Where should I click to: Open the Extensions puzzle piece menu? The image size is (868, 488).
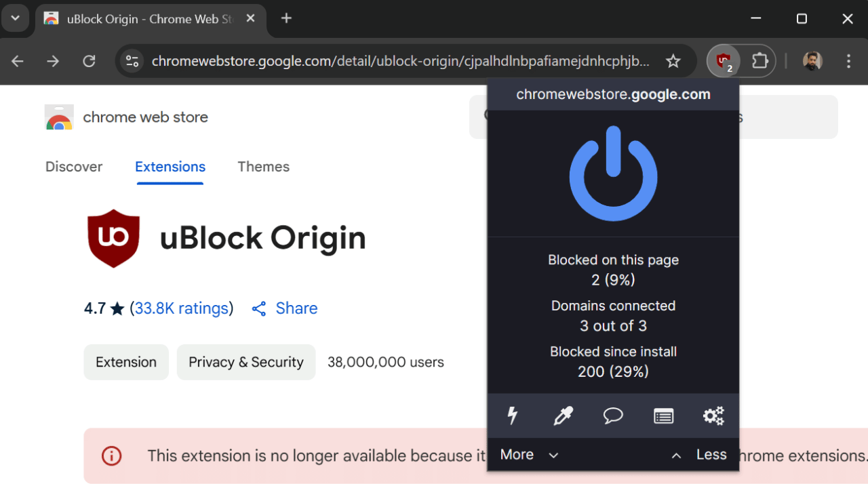click(759, 62)
